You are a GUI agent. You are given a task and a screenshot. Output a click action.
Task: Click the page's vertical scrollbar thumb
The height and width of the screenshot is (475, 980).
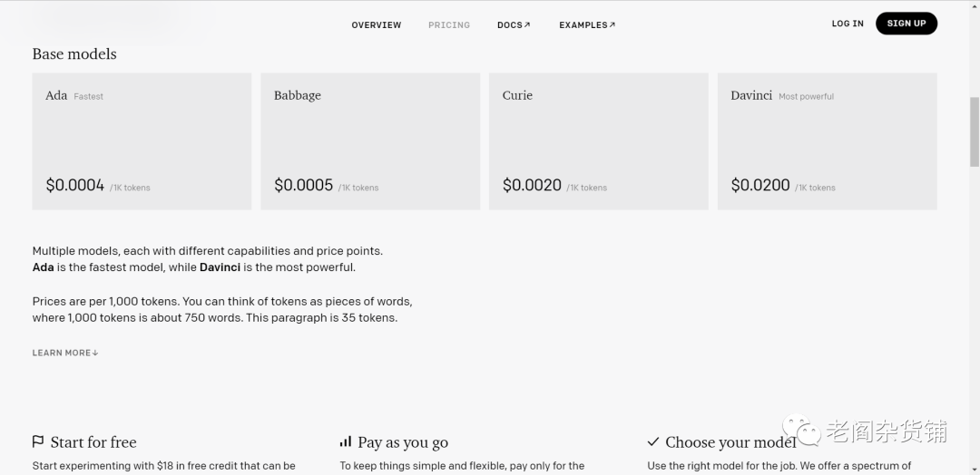975,131
